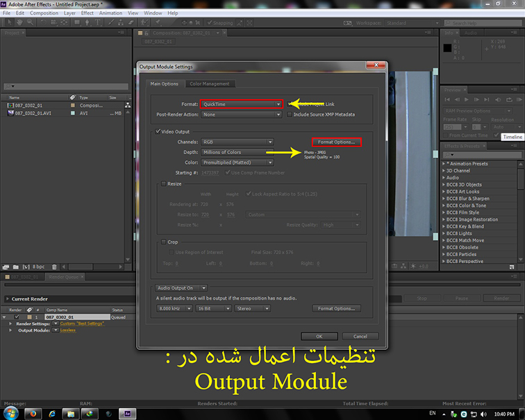Image resolution: width=525 pixels, height=420 pixels.
Task: Open Internet Explorer from the taskbar
Action: 52,414
